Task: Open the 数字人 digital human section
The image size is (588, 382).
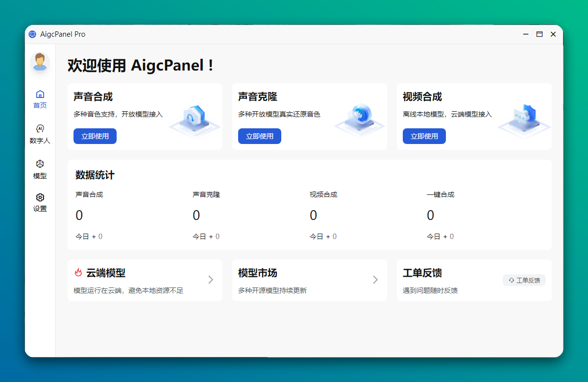Action: [x=40, y=134]
